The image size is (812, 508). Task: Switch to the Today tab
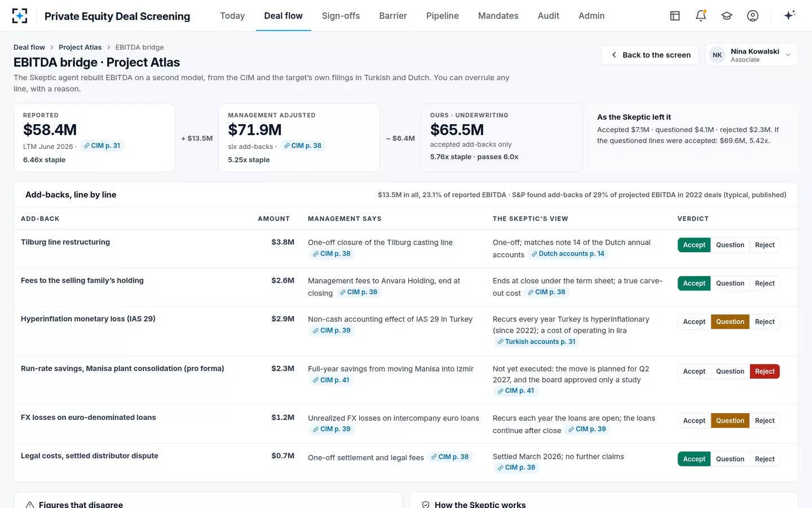point(232,16)
